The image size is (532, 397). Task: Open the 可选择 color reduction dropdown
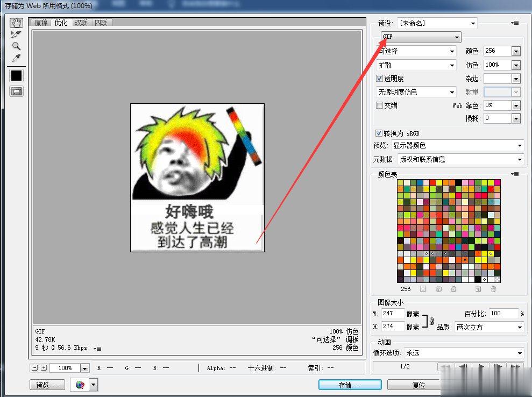point(416,51)
